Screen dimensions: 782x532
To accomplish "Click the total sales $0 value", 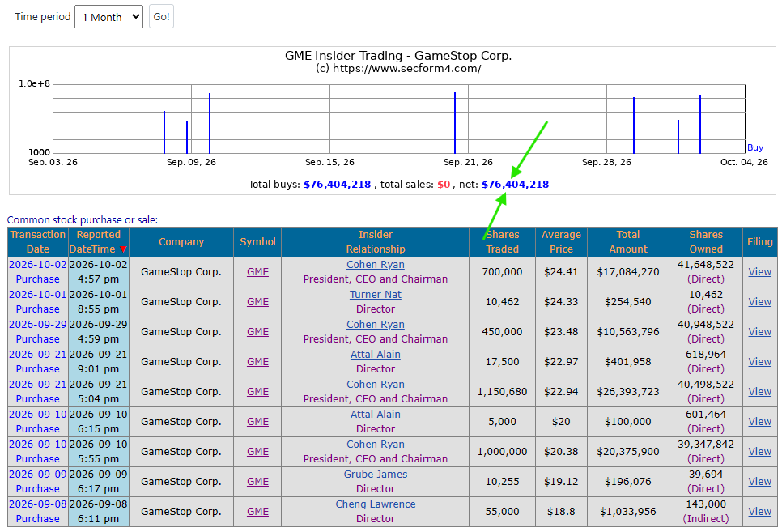I will coord(444,185).
